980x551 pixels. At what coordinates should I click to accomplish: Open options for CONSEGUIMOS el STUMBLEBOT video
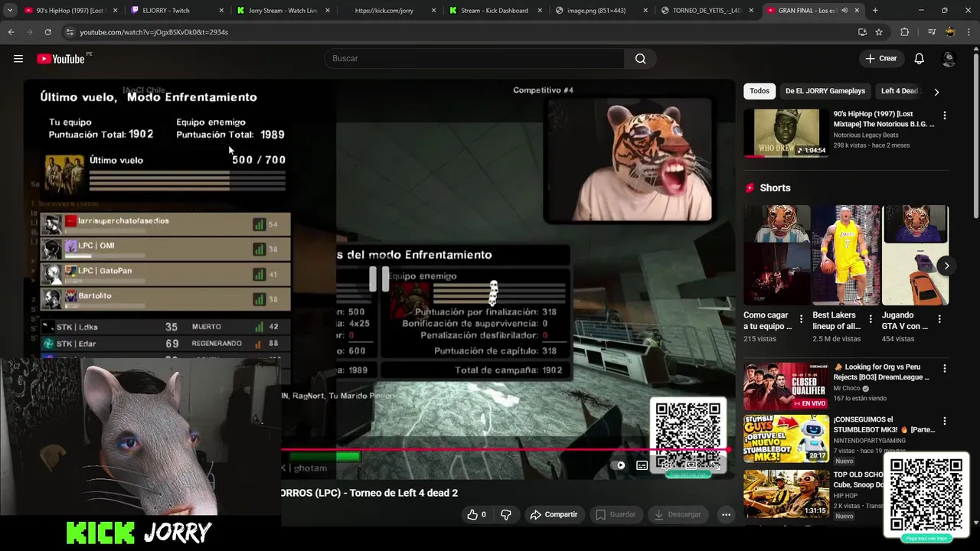pos(944,421)
